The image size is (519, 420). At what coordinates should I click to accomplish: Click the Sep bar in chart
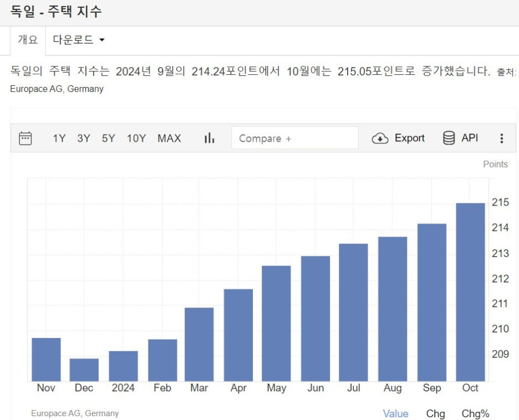coord(432,303)
